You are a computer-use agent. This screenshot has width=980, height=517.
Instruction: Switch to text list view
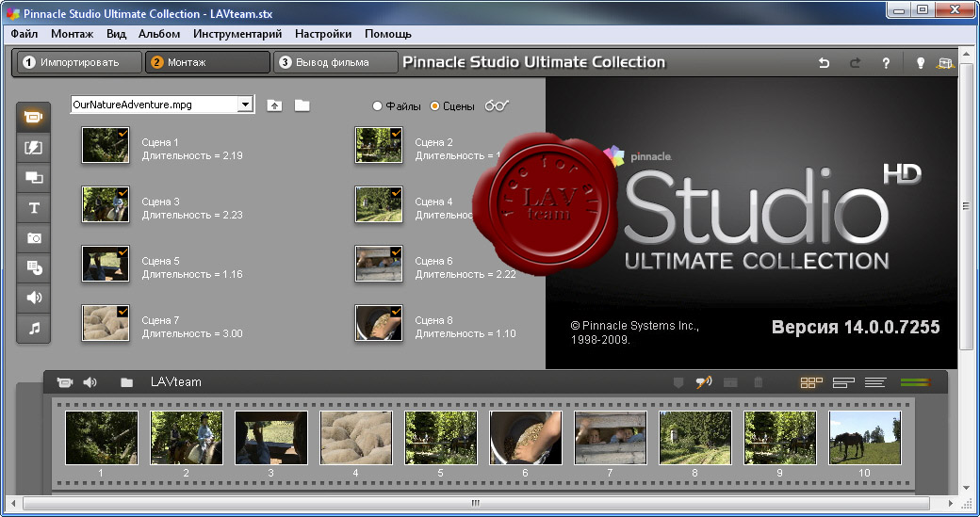click(875, 382)
